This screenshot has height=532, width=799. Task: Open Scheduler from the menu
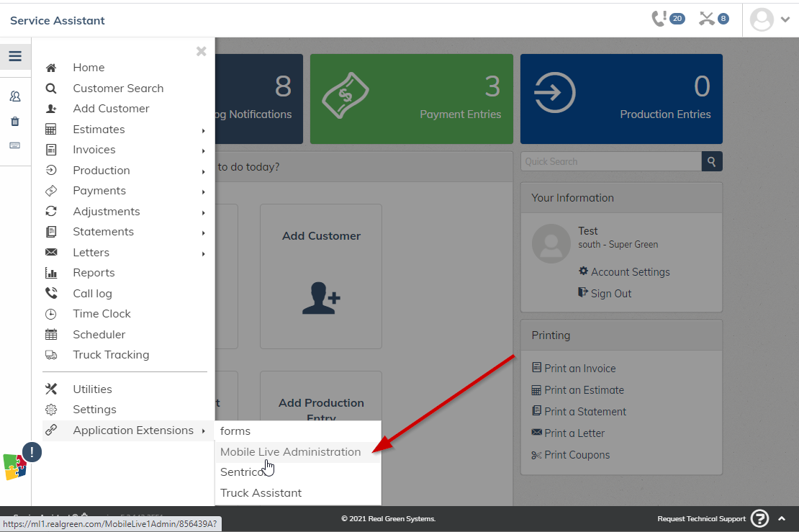(x=99, y=335)
